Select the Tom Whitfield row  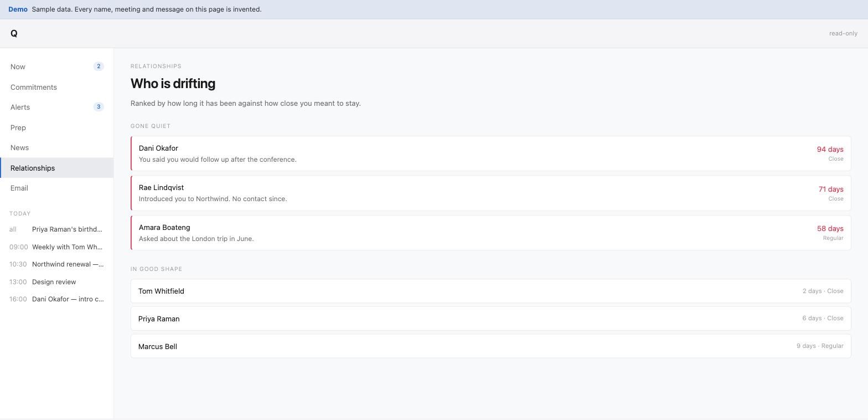click(490, 291)
